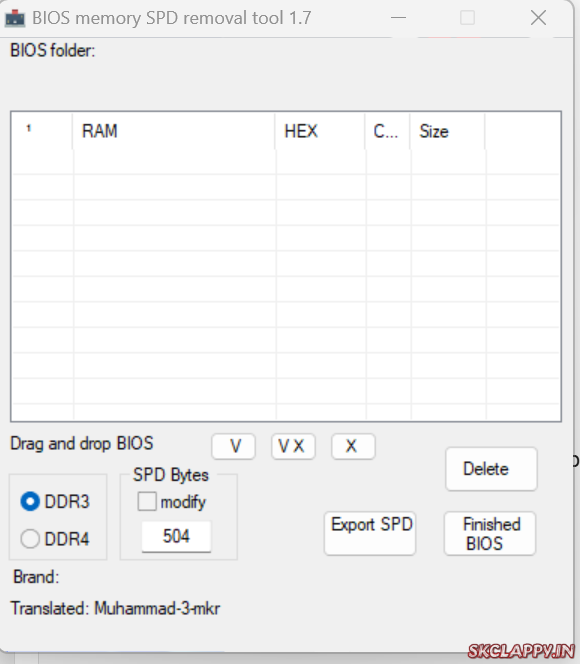Click the first column header labeled 1

(42, 131)
